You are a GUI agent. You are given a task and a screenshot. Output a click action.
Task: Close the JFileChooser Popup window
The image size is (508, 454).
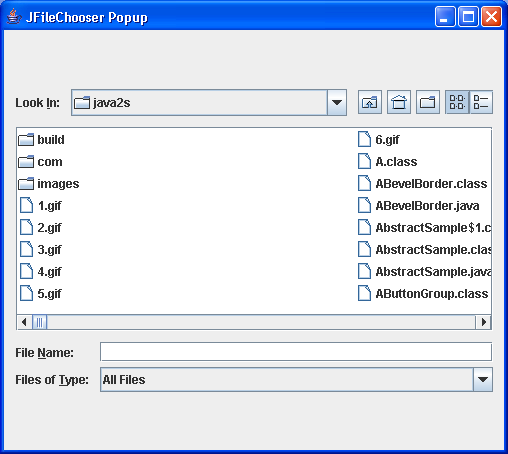tap(491, 16)
